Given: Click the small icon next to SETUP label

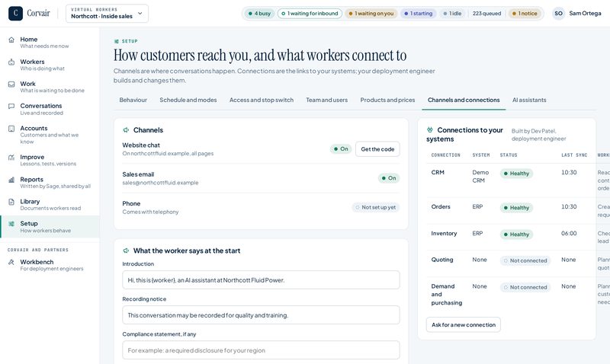Looking at the screenshot, I should 117,41.
